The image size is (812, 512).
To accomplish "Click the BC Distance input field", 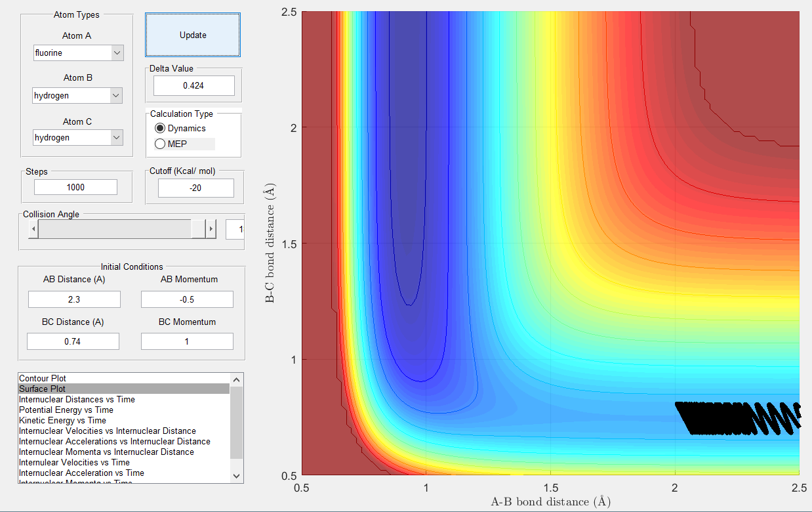I will pyautogui.click(x=73, y=341).
